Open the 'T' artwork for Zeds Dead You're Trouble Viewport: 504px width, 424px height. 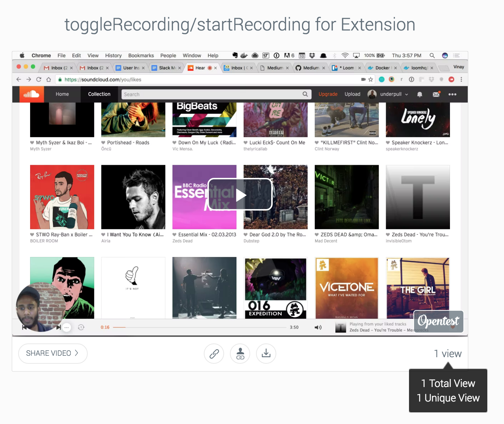tap(418, 197)
